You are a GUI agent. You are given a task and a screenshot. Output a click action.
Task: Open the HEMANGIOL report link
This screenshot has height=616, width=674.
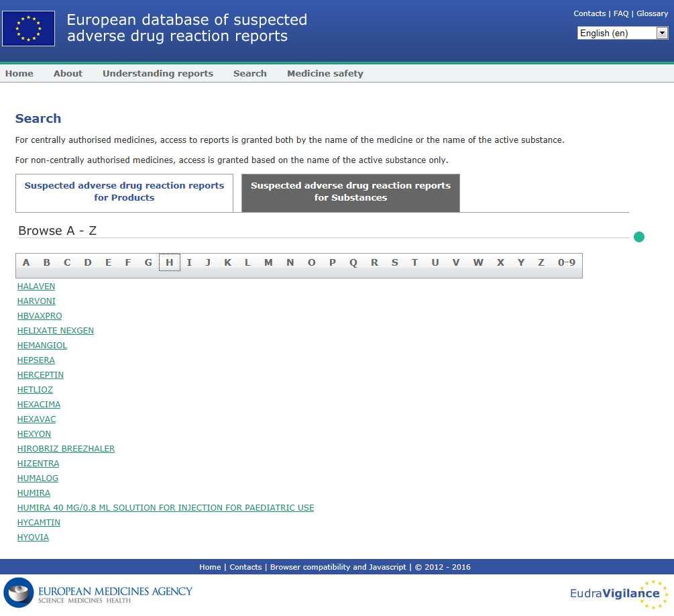(42, 346)
